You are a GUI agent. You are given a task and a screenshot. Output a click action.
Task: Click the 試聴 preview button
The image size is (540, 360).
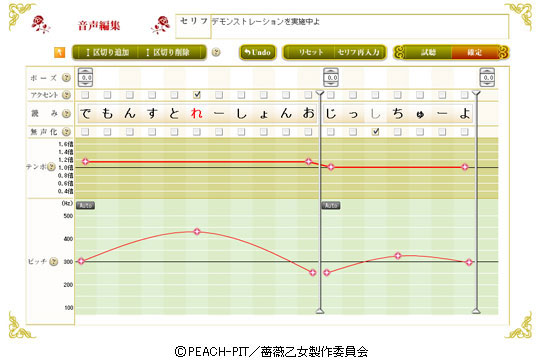(428, 52)
